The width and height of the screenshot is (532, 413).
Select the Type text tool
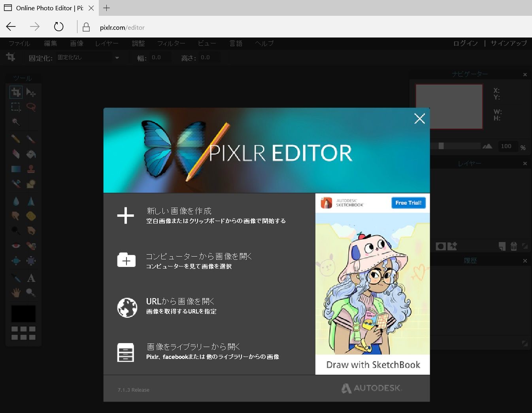tap(31, 278)
